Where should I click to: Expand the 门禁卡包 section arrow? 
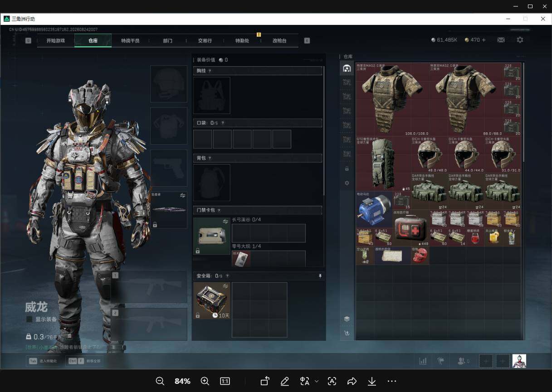(219, 210)
